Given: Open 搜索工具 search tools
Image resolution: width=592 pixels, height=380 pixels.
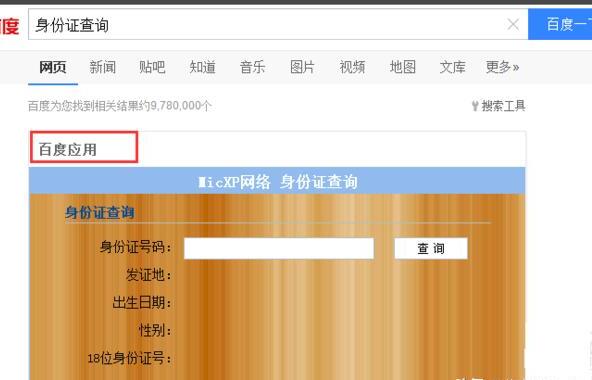Looking at the screenshot, I should point(499,106).
